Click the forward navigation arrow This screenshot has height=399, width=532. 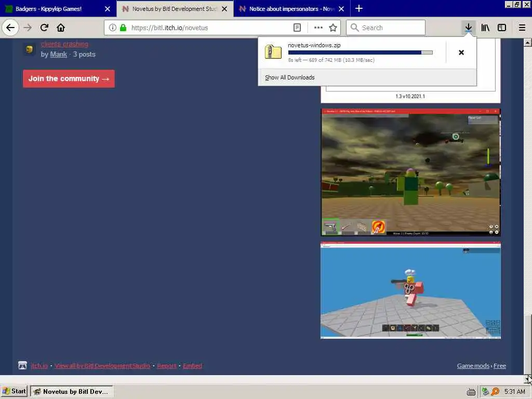click(x=28, y=28)
